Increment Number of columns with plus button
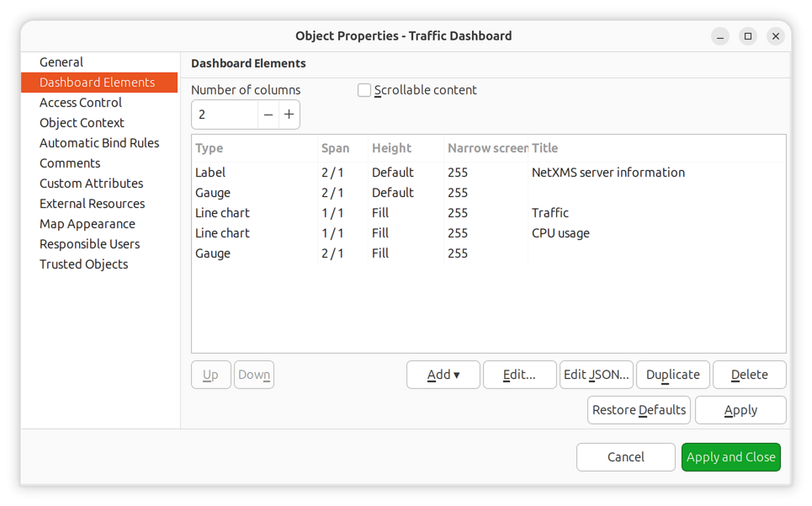This screenshot has width=812, height=506. tap(289, 115)
